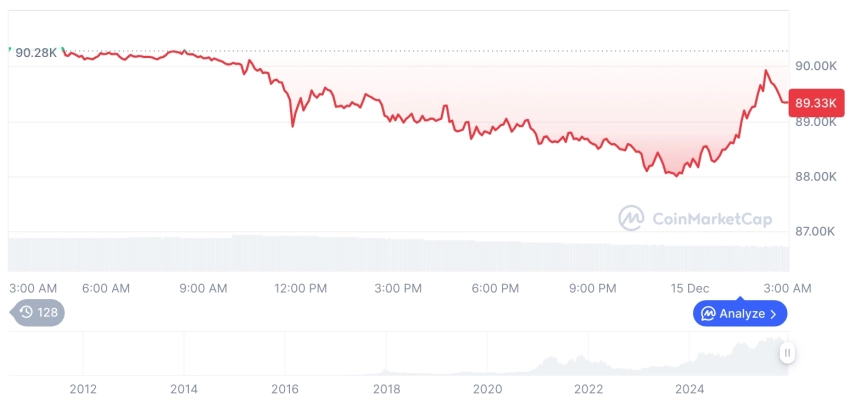Jump to 2022 on the overview timeline
Image resolution: width=860 pixels, height=401 pixels.
[x=588, y=389]
